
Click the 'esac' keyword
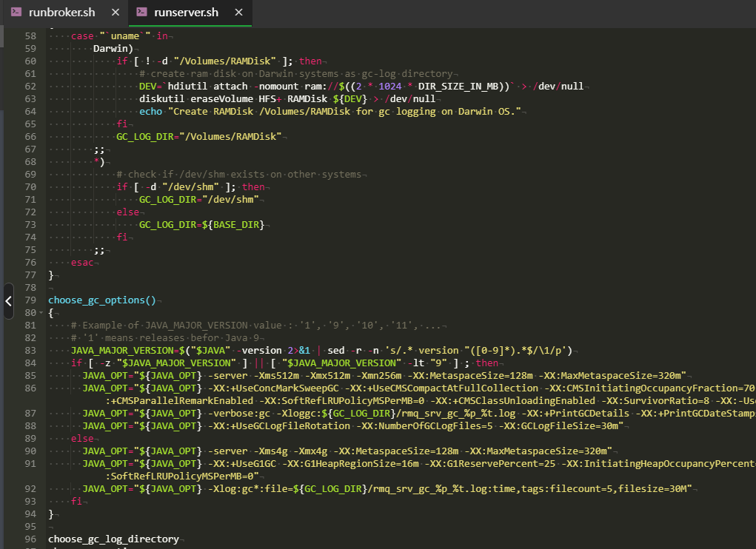pos(82,263)
